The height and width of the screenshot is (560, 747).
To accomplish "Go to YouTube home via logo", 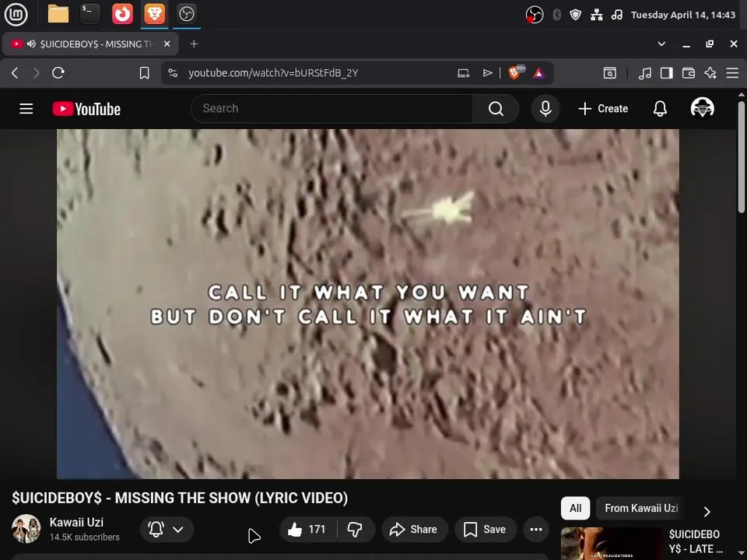I will pos(86,109).
